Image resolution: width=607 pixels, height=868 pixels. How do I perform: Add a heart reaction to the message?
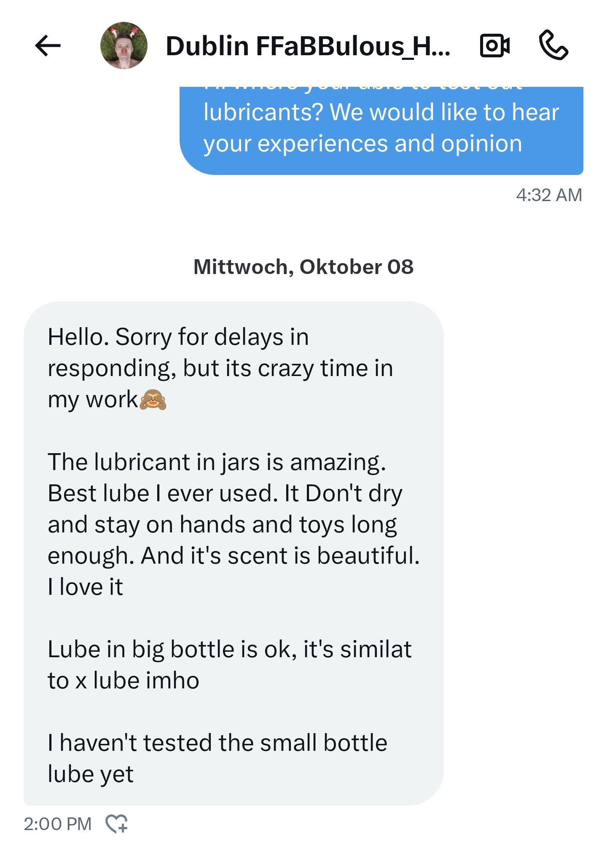coord(117,823)
